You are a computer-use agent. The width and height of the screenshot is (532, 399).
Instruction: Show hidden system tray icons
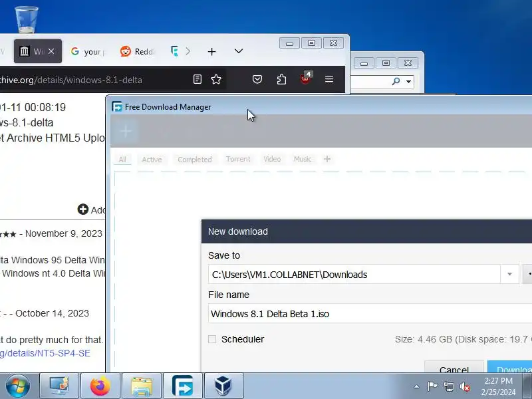pyautogui.click(x=417, y=386)
